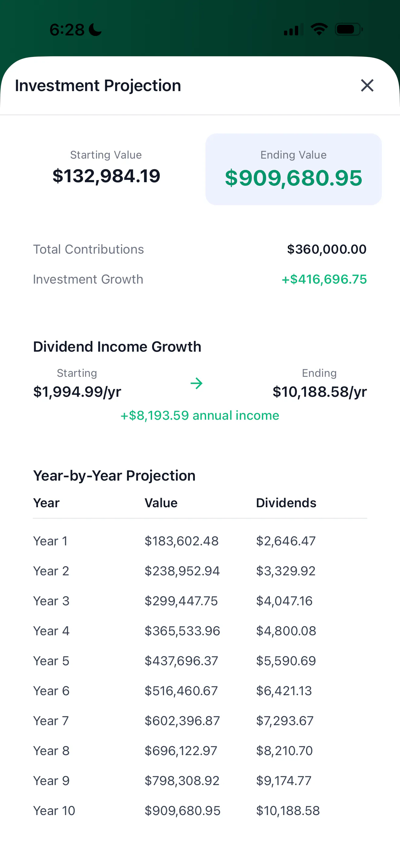Select the Ending Value card

(x=293, y=169)
